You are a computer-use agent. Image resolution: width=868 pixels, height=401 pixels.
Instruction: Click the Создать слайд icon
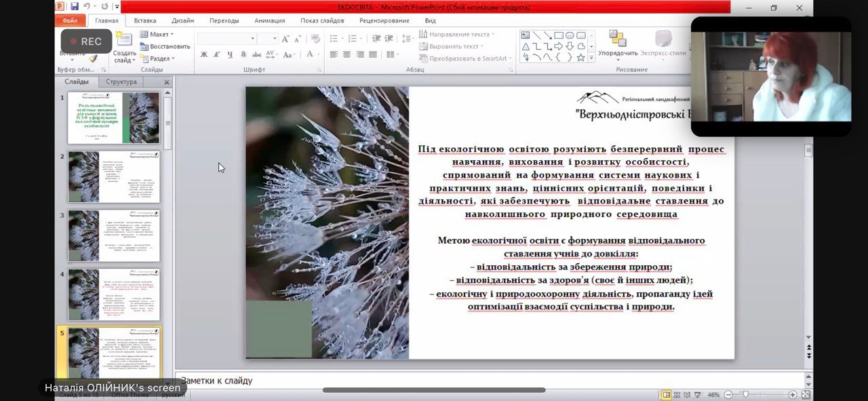124,39
